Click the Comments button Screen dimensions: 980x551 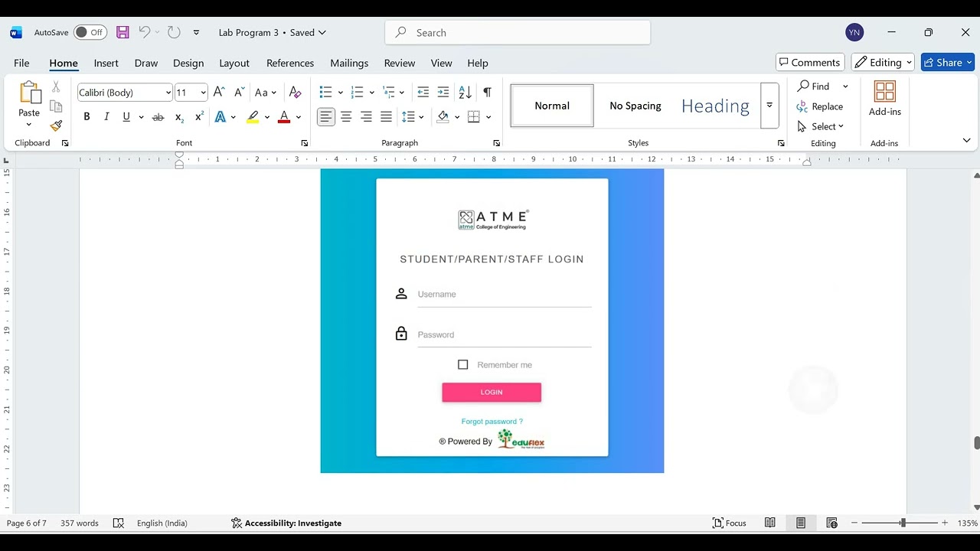pyautogui.click(x=809, y=63)
